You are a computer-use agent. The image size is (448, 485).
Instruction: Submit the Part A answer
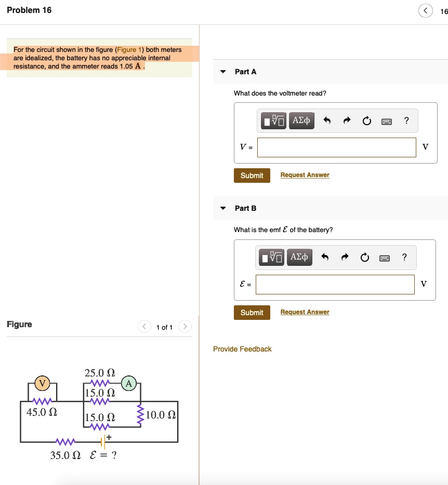pos(252,175)
